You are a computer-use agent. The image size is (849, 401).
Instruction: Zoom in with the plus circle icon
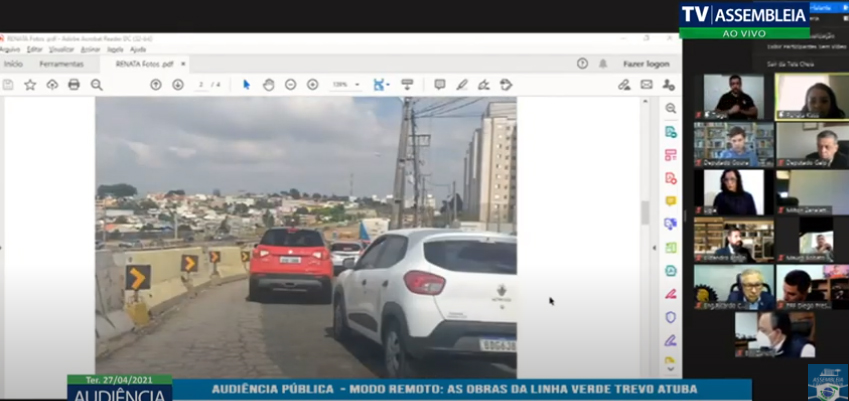pyautogui.click(x=312, y=85)
